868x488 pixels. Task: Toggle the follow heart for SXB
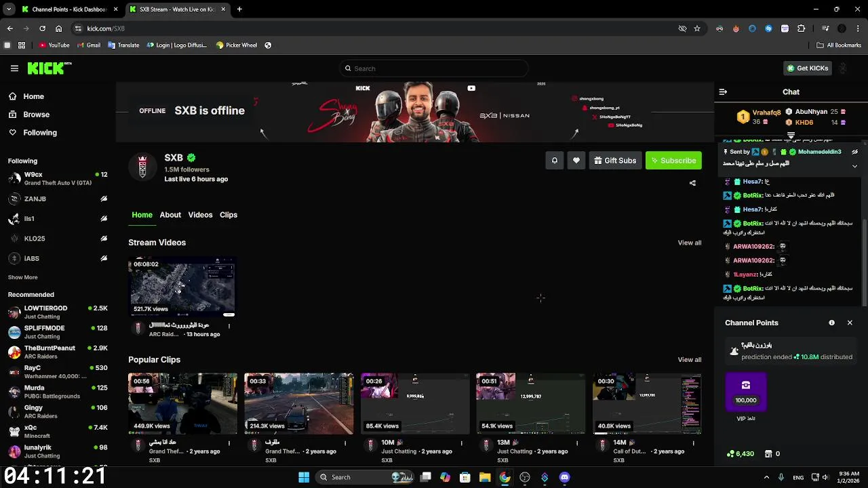(576, 161)
